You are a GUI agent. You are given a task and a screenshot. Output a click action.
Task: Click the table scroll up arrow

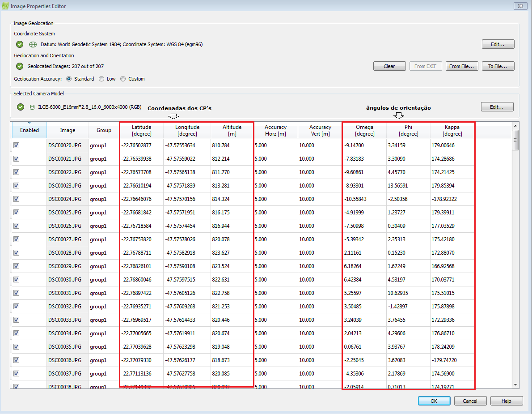pyautogui.click(x=515, y=126)
